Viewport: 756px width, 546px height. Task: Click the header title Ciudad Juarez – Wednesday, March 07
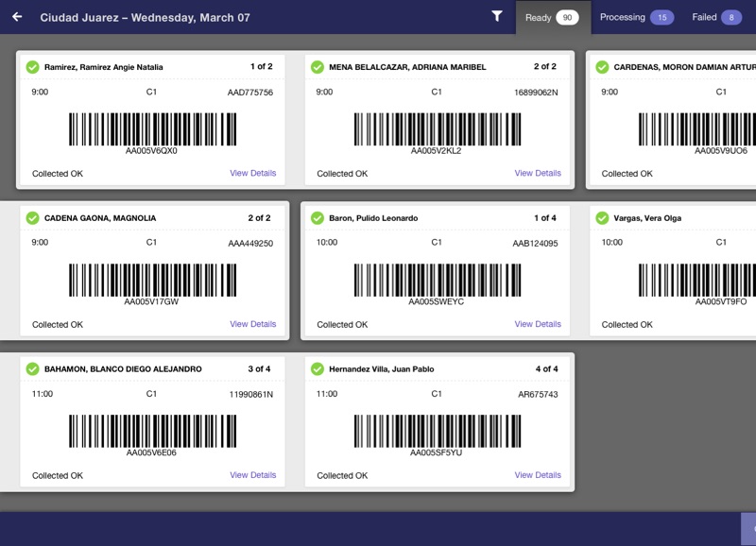pyautogui.click(x=146, y=17)
